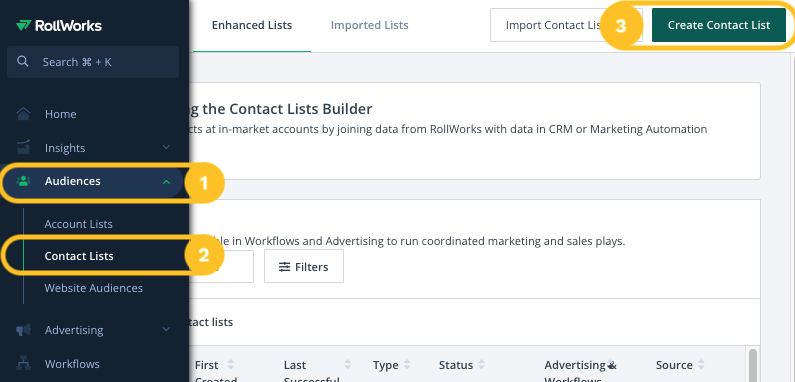
Task: Click the Type column header
Action: click(385, 365)
